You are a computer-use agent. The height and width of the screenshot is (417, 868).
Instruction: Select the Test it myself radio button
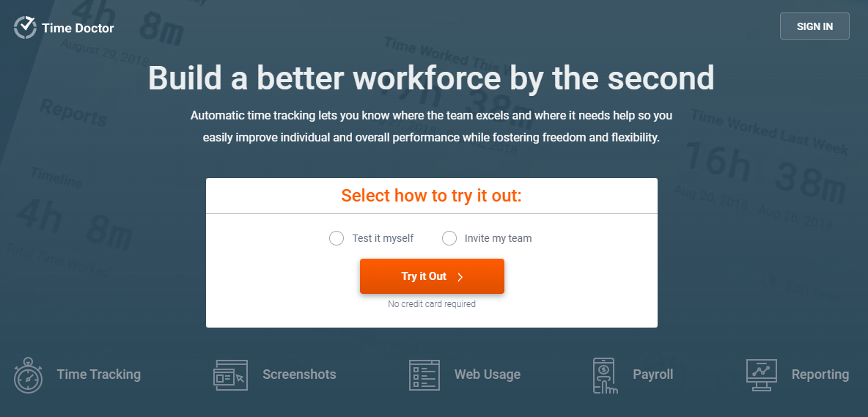tap(336, 238)
